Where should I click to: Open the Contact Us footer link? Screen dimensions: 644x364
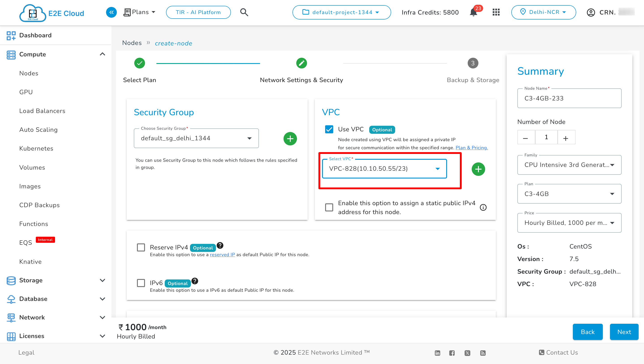pos(558,353)
